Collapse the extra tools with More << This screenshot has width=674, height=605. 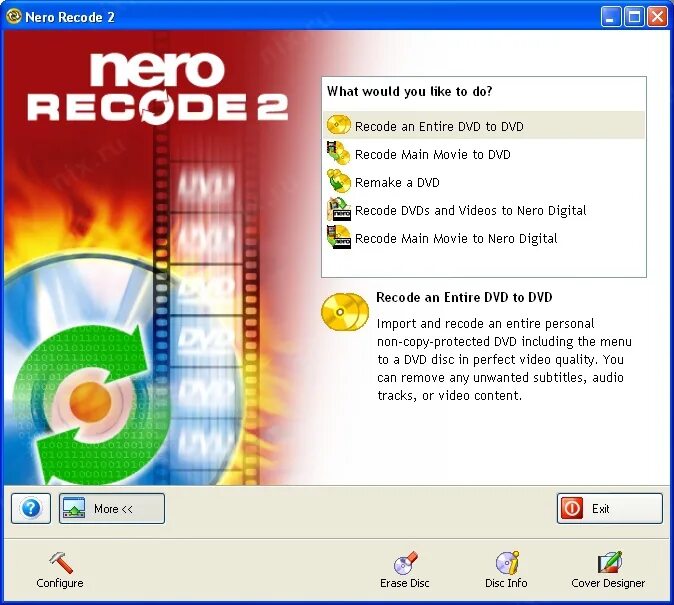click(112, 509)
